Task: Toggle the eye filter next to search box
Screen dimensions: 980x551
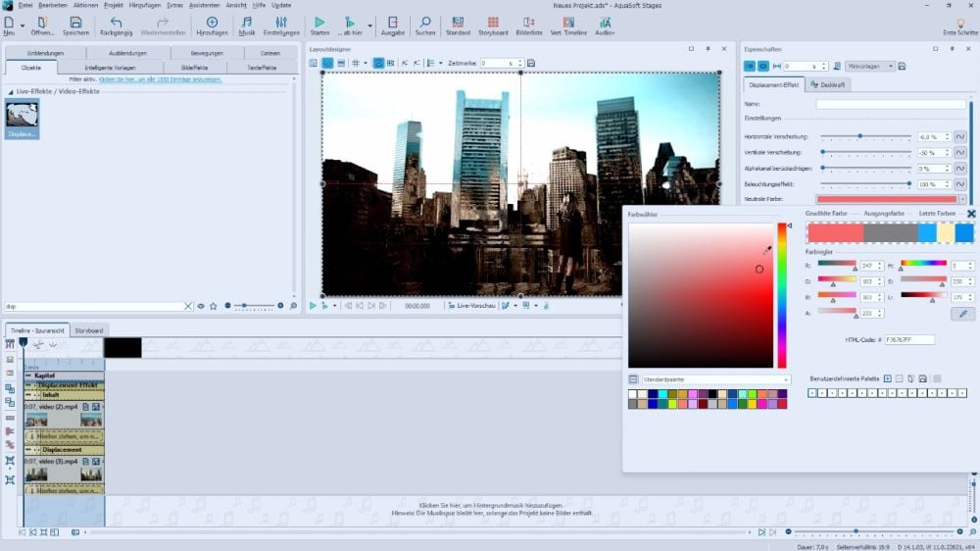Action: click(x=201, y=306)
